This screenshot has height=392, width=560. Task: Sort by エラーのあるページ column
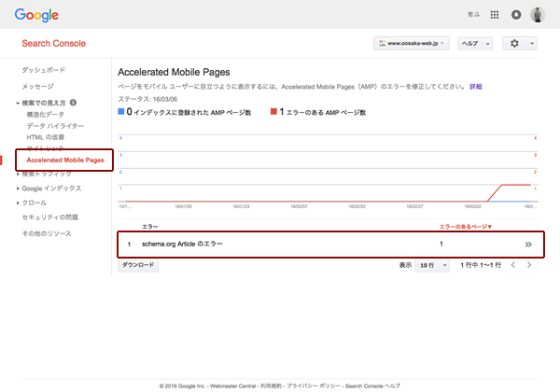[x=466, y=227]
